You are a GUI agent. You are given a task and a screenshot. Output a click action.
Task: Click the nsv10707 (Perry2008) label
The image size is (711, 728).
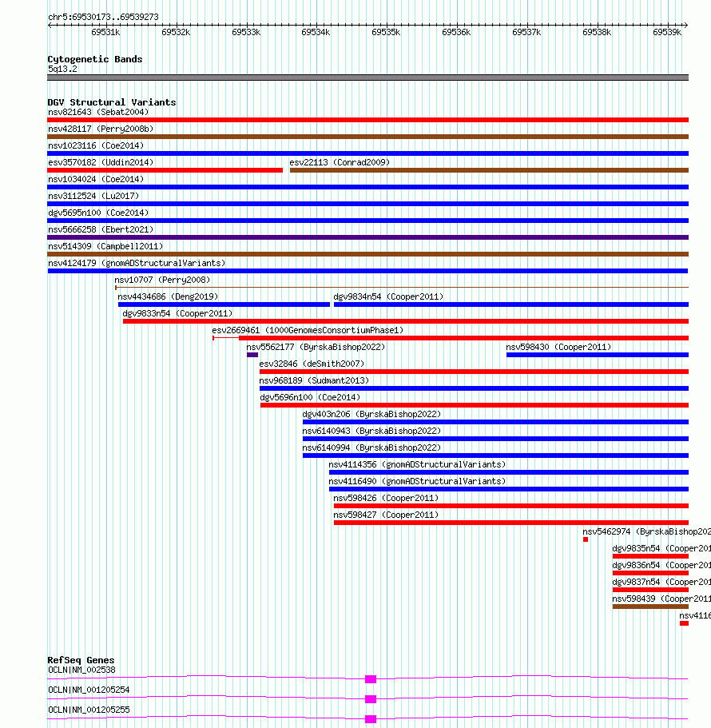click(162, 280)
